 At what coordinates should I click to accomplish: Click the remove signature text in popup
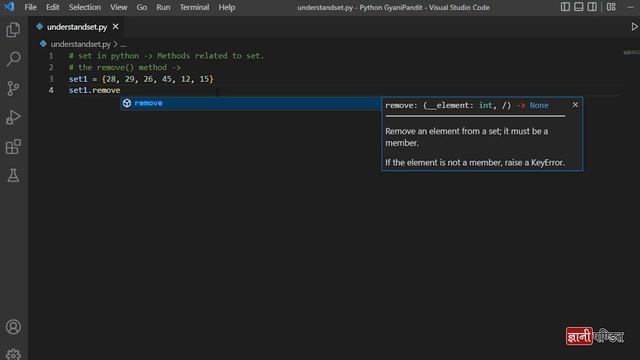click(x=467, y=105)
